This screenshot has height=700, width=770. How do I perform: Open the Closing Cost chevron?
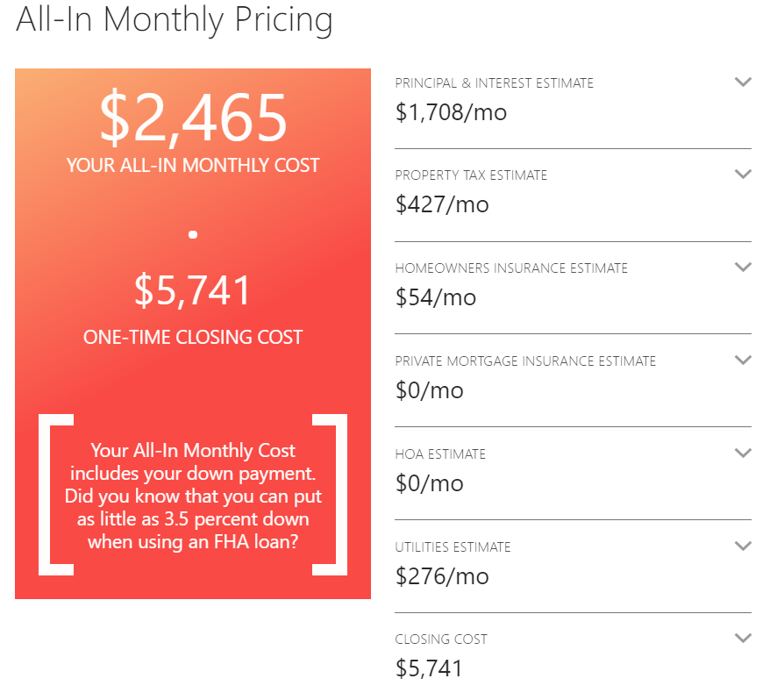click(743, 638)
